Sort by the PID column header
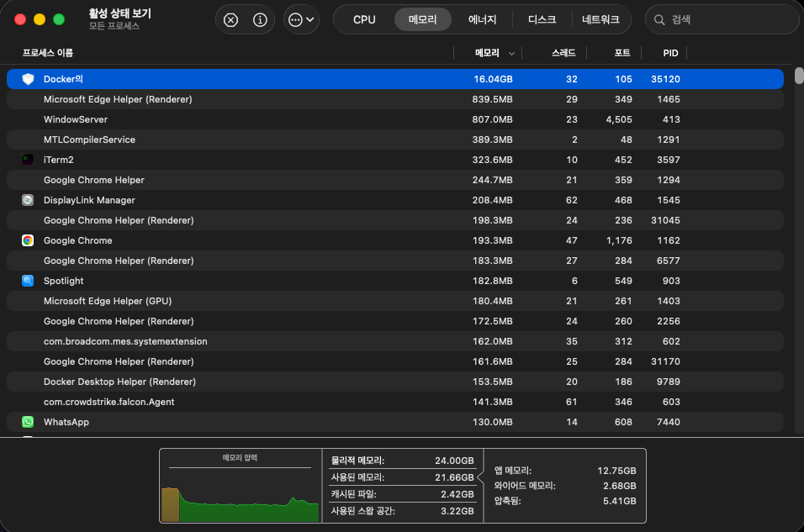Screen dimensions: 804x532 [670, 53]
